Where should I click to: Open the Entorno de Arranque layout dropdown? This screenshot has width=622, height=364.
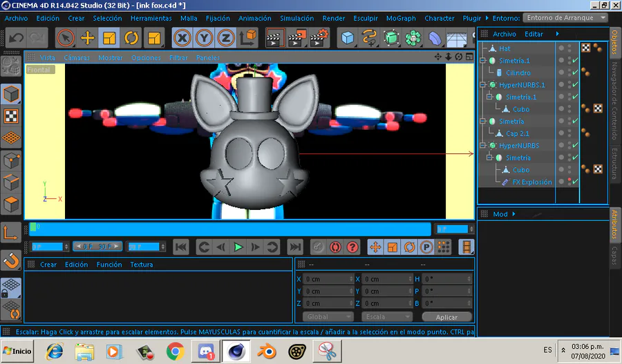click(565, 18)
